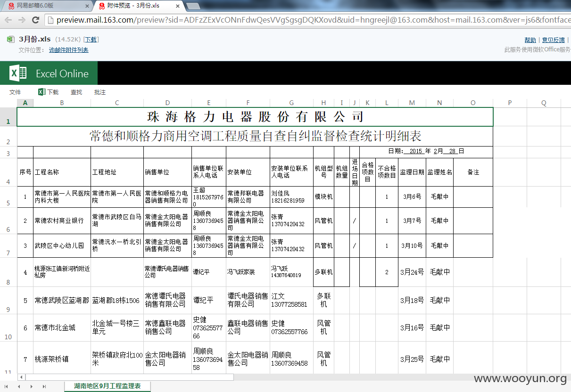Open the 查找 command
The width and height of the screenshot is (571, 392).
pyautogui.click(x=76, y=92)
